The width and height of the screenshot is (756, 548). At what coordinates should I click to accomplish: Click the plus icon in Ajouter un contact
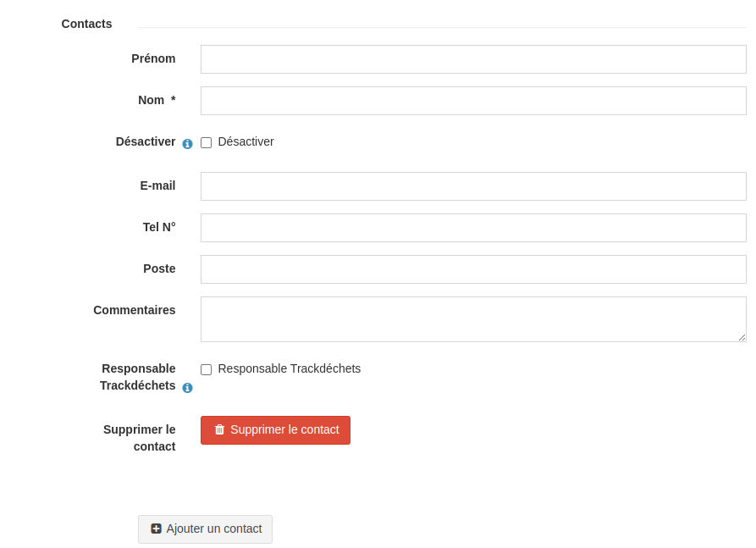157,529
